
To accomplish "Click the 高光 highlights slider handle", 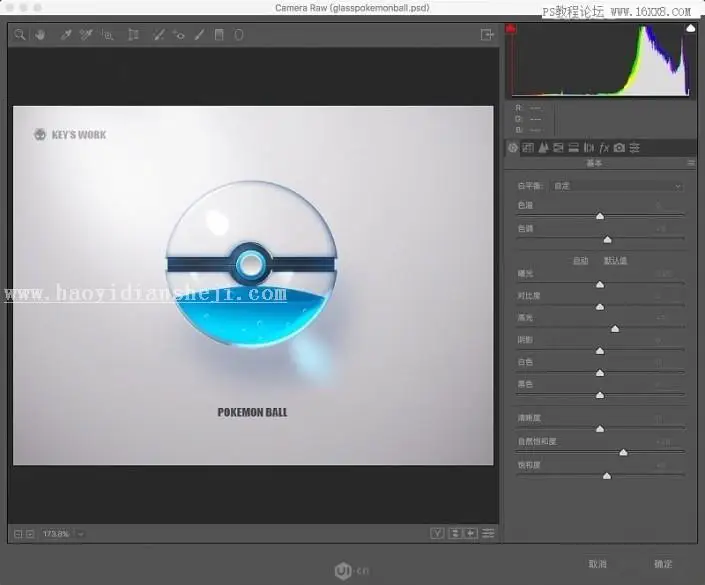I will click(615, 329).
